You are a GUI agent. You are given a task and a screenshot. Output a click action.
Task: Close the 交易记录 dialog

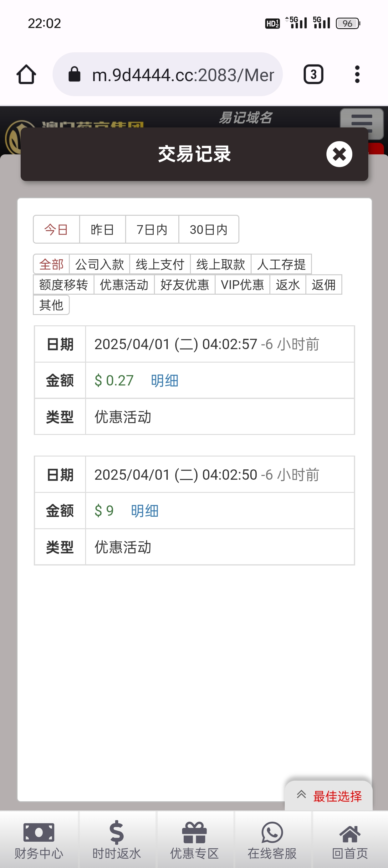click(339, 154)
